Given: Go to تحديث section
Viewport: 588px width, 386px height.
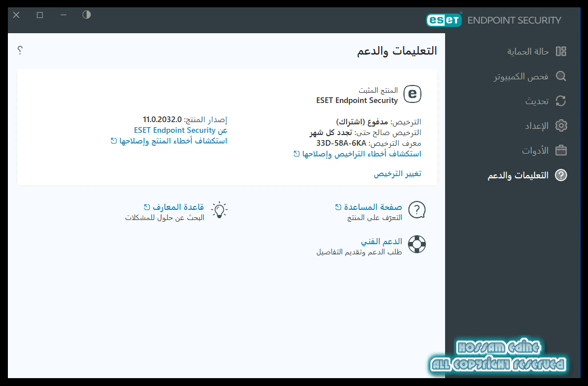Looking at the screenshot, I should click(x=537, y=101).
